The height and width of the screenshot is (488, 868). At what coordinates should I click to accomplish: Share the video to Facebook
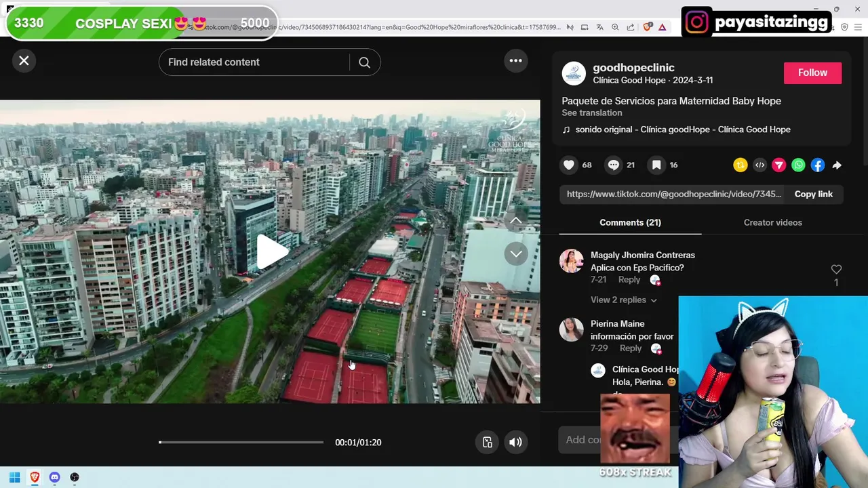click(x=818, y=165)
